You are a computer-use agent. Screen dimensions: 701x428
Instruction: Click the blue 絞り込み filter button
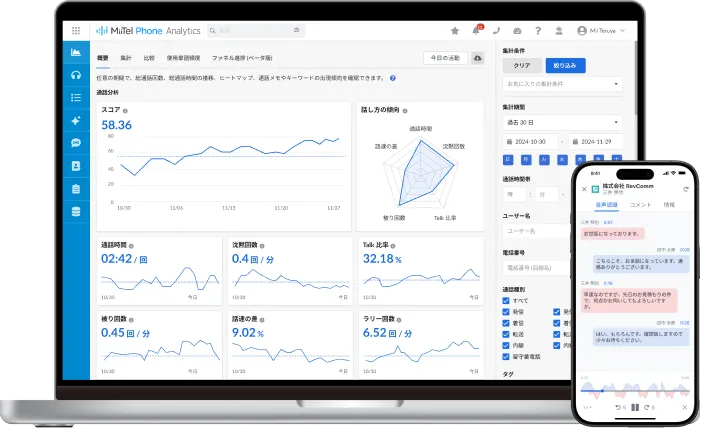coord(565,65)
